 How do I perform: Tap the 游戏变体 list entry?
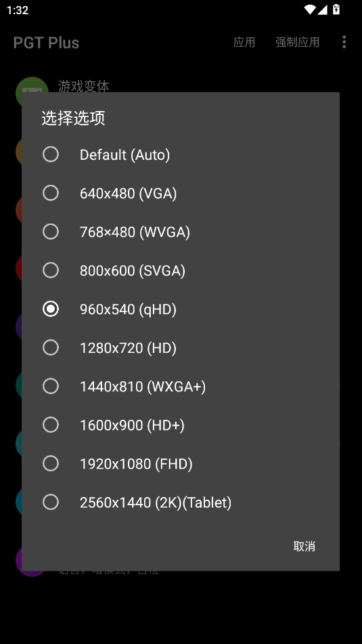84,86
